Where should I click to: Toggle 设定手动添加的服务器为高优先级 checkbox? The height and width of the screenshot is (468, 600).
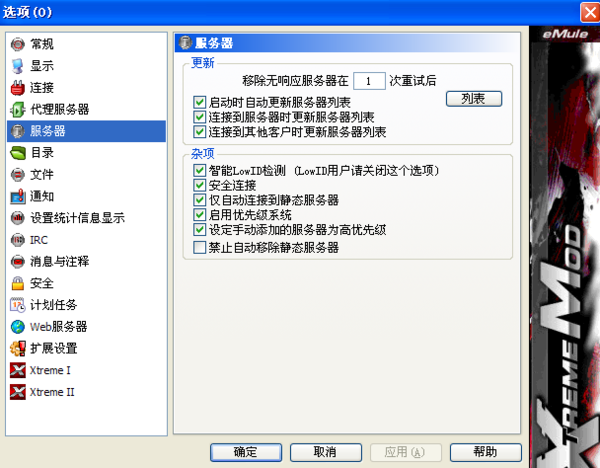199,230
